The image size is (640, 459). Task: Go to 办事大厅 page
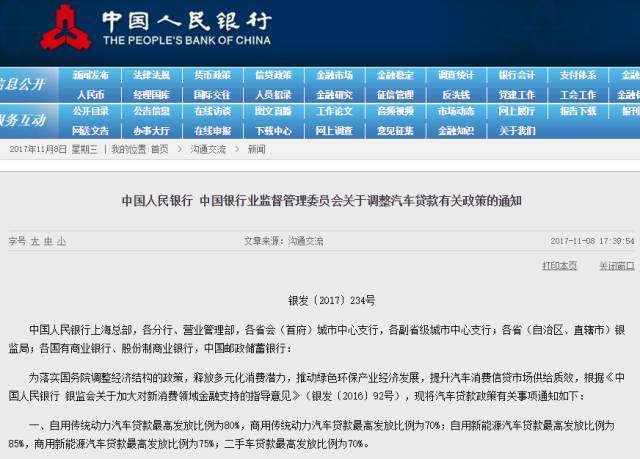pos(151,131)
